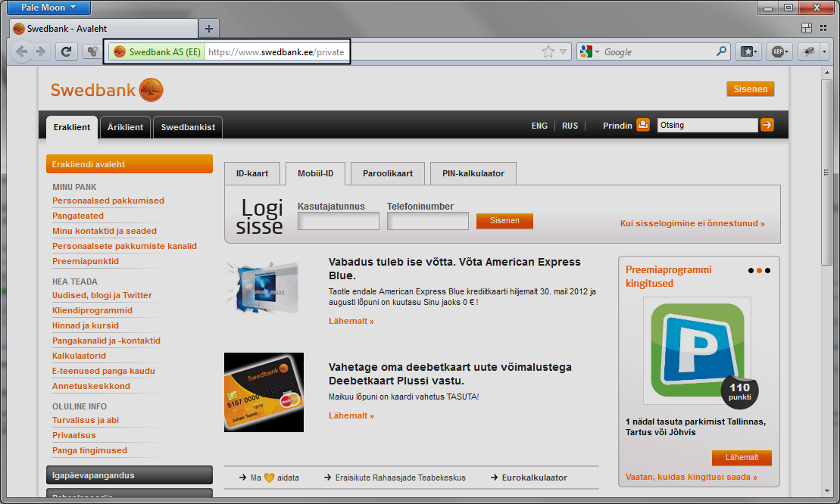Open the Swedbankist tab

pyautogui.click(x=188, y=127)
